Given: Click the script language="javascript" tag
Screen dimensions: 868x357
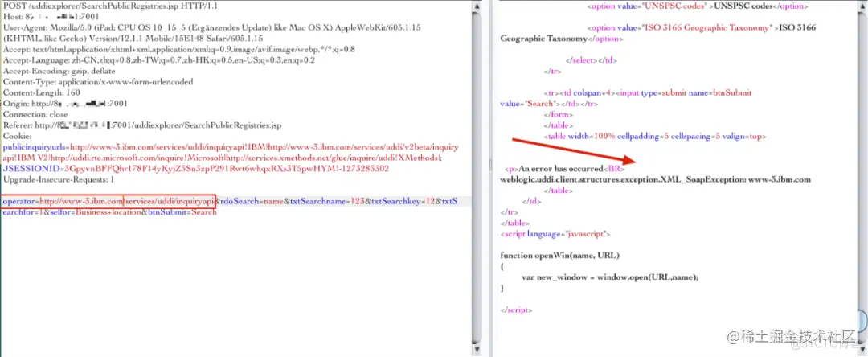Looking at the screenshot, I should pos(555,234).
